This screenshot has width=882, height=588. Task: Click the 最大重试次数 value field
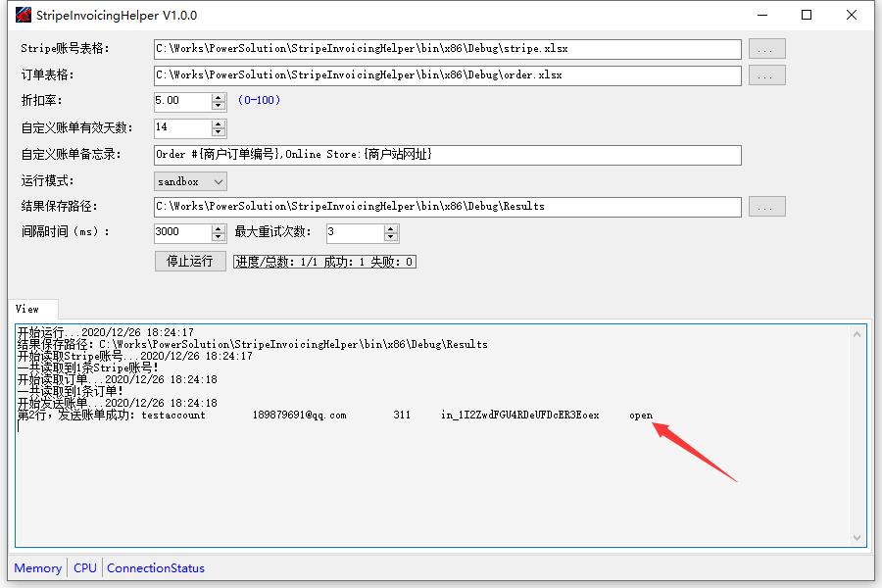tap(355, 232)
